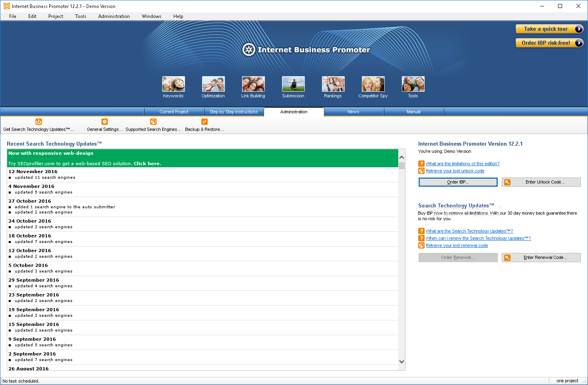Click the Internet Business Promoter star logo
Viewport: 588px width, 385px height.
(249, 50)
